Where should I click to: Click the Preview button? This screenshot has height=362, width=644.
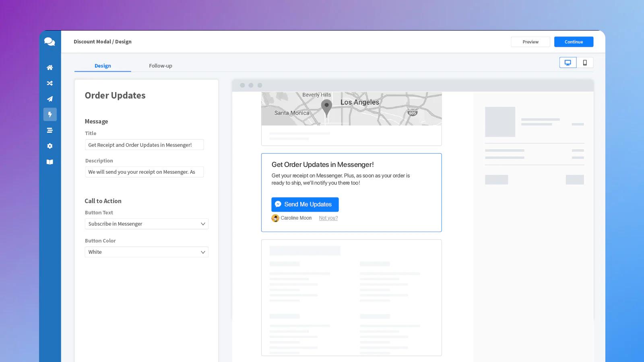tap(530, 42)
